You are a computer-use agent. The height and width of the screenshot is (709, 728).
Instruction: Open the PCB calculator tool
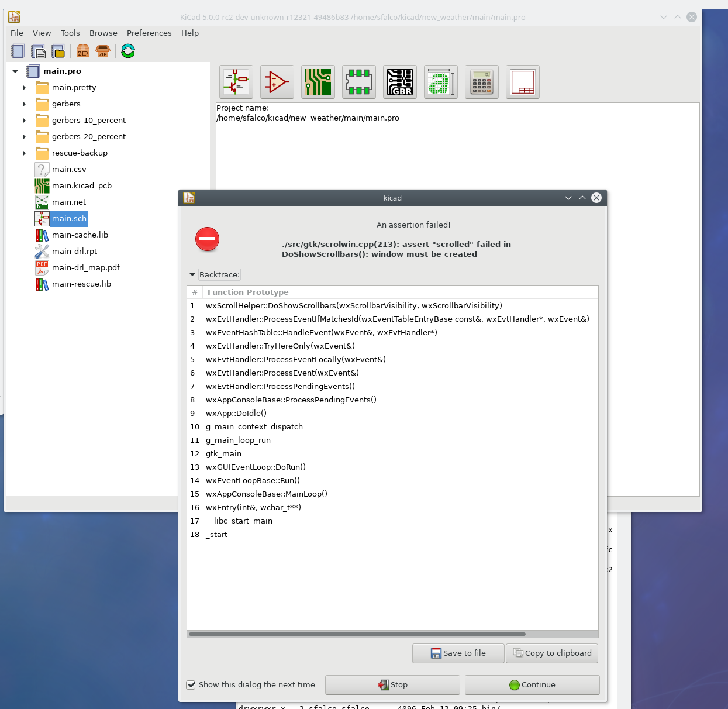(482, 82)
